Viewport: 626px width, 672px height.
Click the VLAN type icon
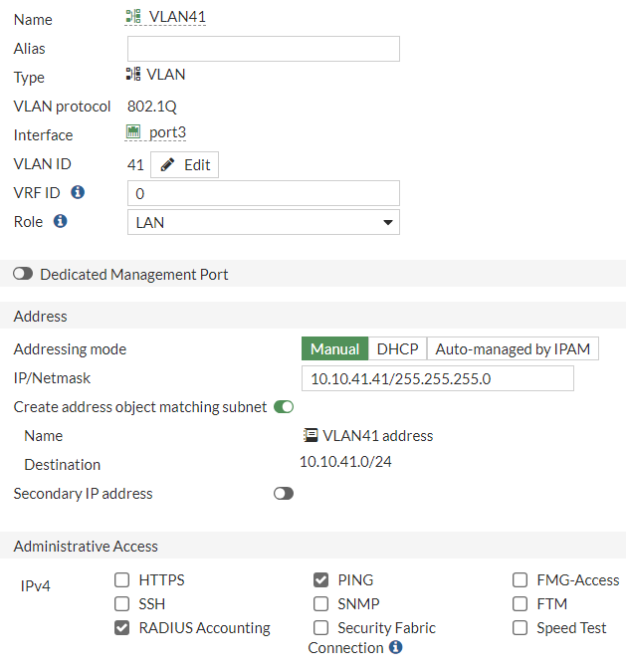coord(133,75)
